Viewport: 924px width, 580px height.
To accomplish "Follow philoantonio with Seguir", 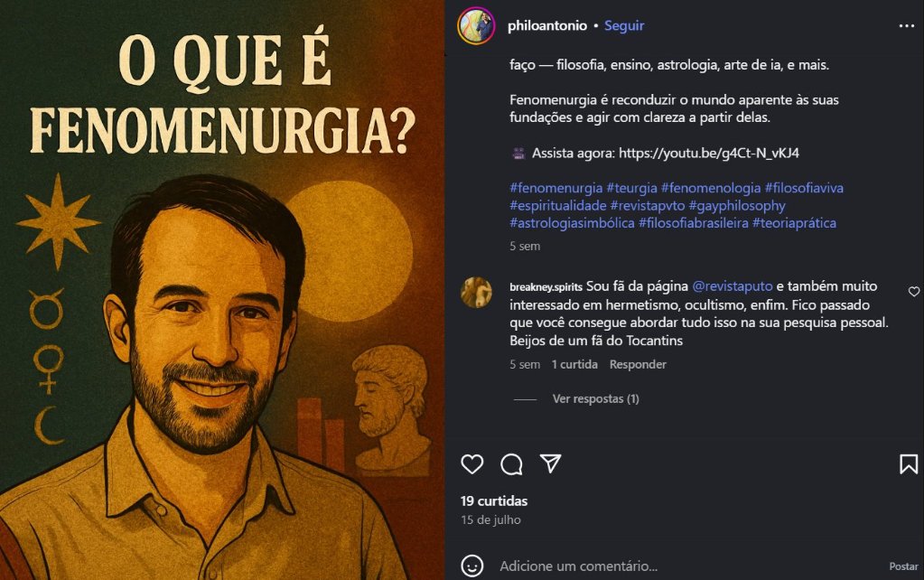I will (x=624, y=26).
